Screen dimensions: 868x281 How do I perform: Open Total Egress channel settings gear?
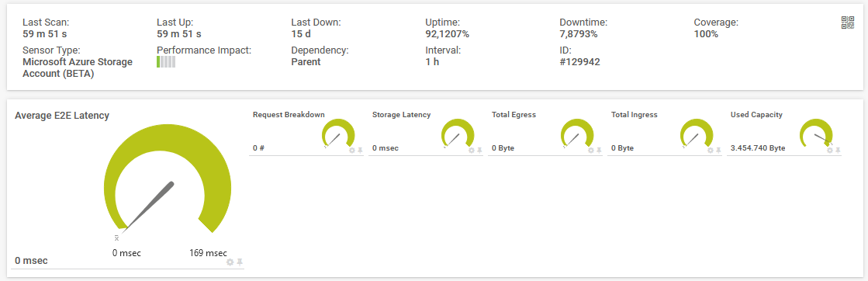point(590,150)
